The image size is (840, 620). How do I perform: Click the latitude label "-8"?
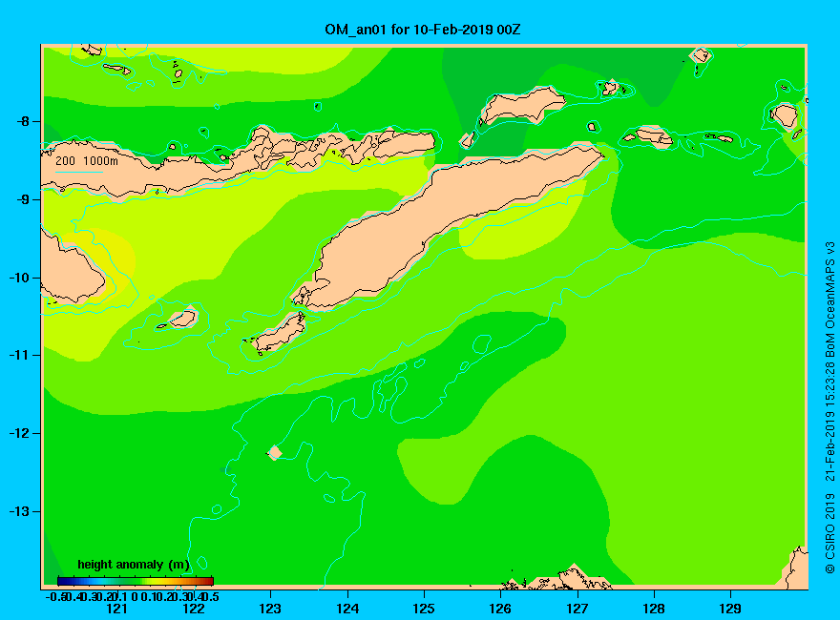(23, 121)
